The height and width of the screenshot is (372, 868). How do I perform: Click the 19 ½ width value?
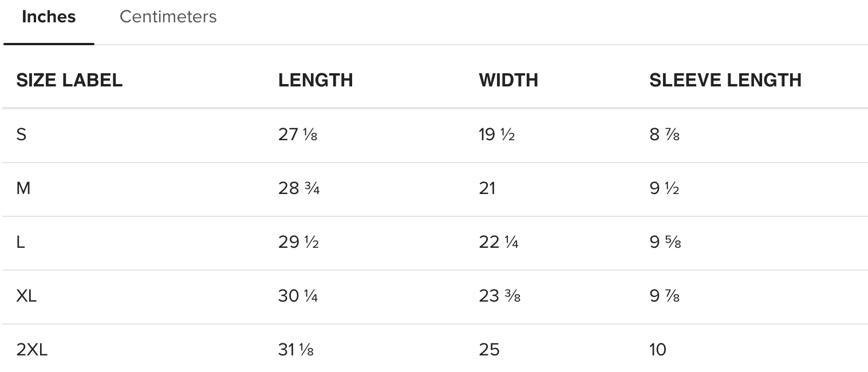pos(496,135)
